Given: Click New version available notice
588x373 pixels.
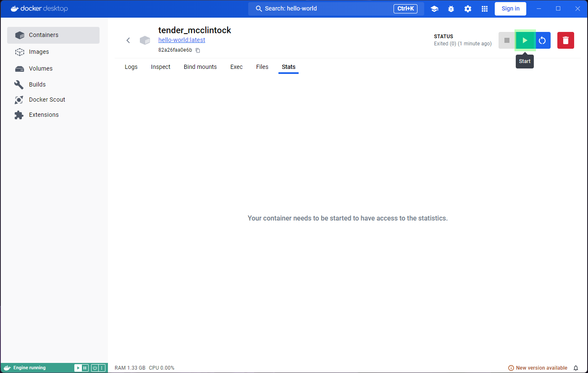Looking at the screenshot, I should tap(538, 368).
